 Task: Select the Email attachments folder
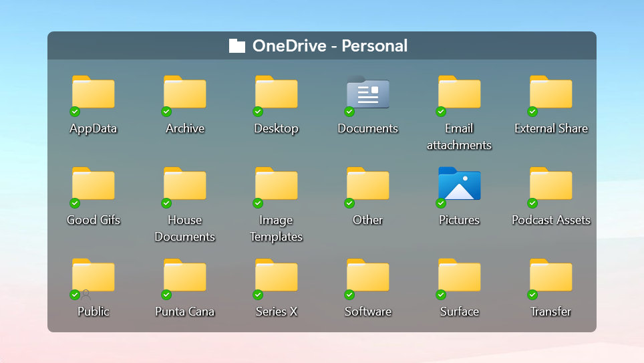[x=460, y=93]
